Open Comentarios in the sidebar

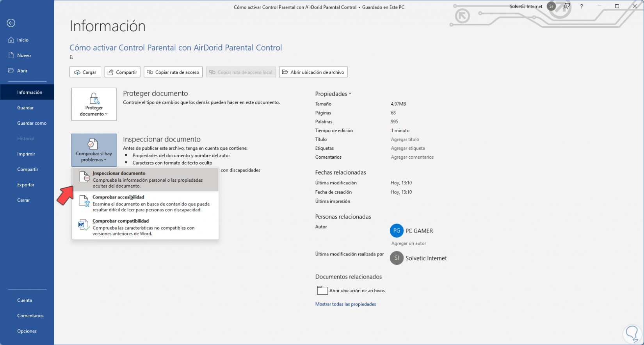click(x=27, y=316)
